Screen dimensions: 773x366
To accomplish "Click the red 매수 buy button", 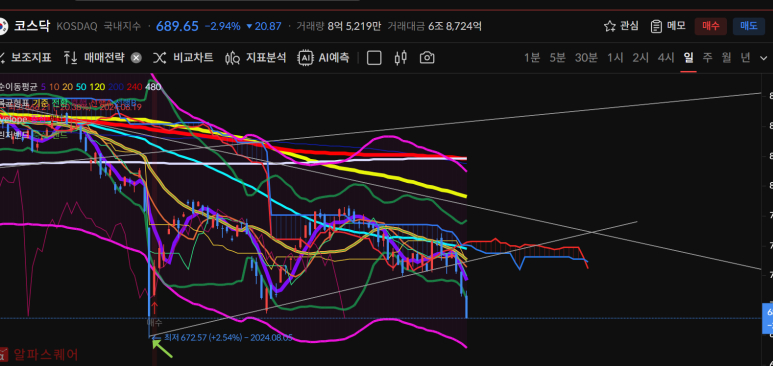I will pyautogui.click(x=710, y=26).
